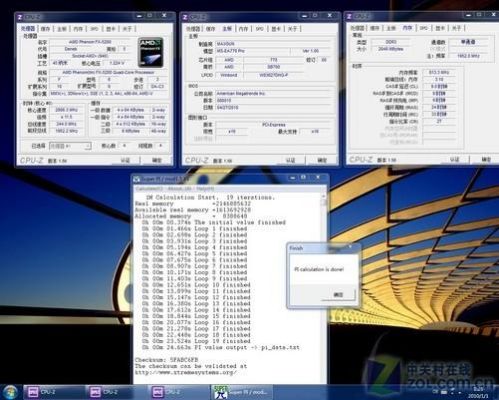The image size is (499, 400).
Task: Select the 缓存 (Caches) tab in the mainboard CPU-Z window
Action: click(211, 29)
